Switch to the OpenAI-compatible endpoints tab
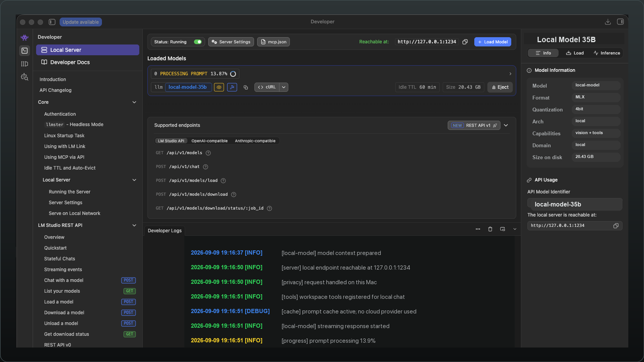Image resolution: width=644 pixels, height=362 pixels. [x=210, y=141]
